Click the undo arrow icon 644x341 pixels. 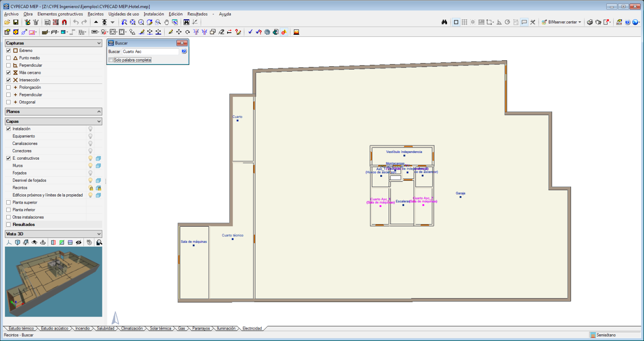(75, 22)
